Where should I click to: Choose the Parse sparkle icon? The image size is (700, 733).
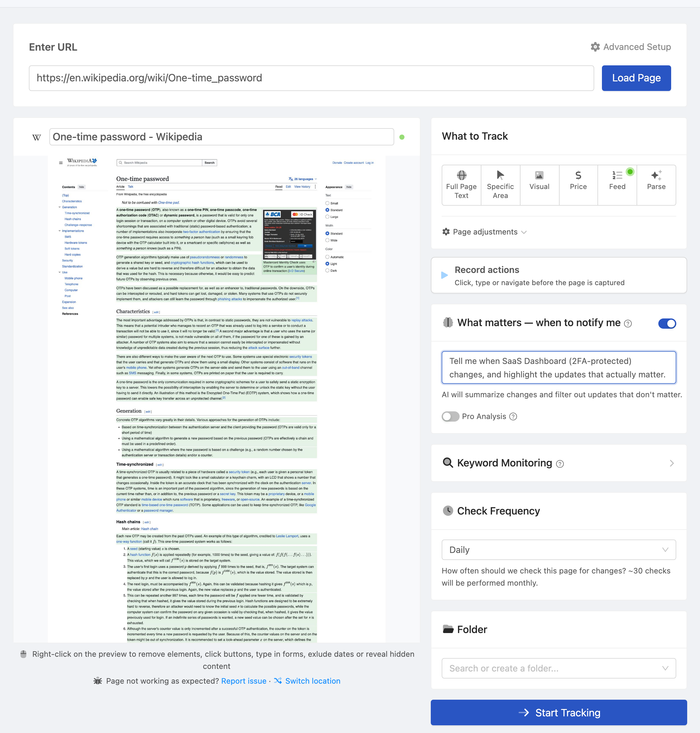point(656,175)
